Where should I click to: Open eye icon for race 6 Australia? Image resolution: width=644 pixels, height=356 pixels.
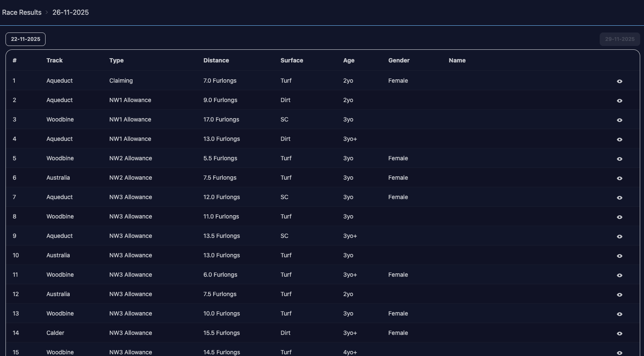click(619, 178)
